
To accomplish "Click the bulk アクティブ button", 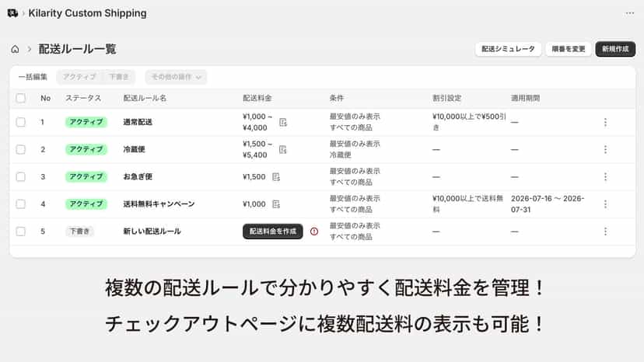I will [x=79, y=77].
